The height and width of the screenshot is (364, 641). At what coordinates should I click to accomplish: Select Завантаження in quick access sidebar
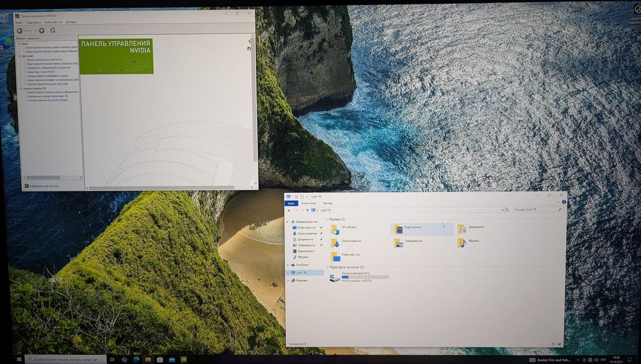(x=305, y=233)
